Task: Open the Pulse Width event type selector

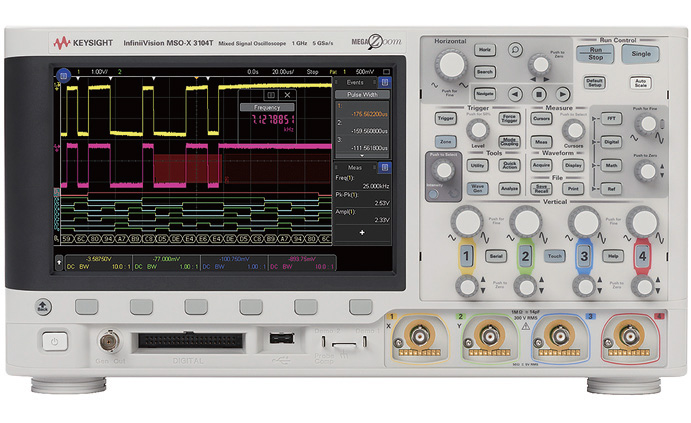Action: click(362, 94)
